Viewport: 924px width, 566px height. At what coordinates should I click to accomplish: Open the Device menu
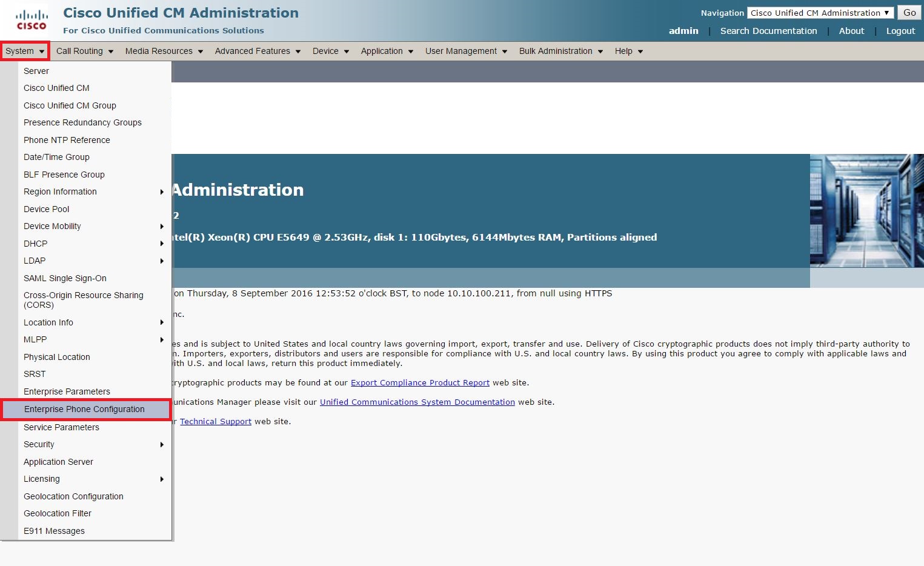(x=331, y=51)
